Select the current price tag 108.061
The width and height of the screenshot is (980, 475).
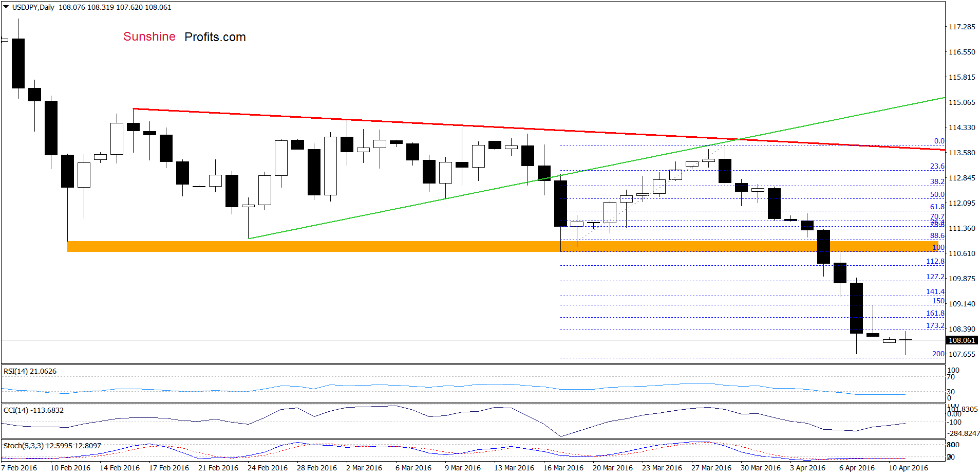(x=962, y=340)
